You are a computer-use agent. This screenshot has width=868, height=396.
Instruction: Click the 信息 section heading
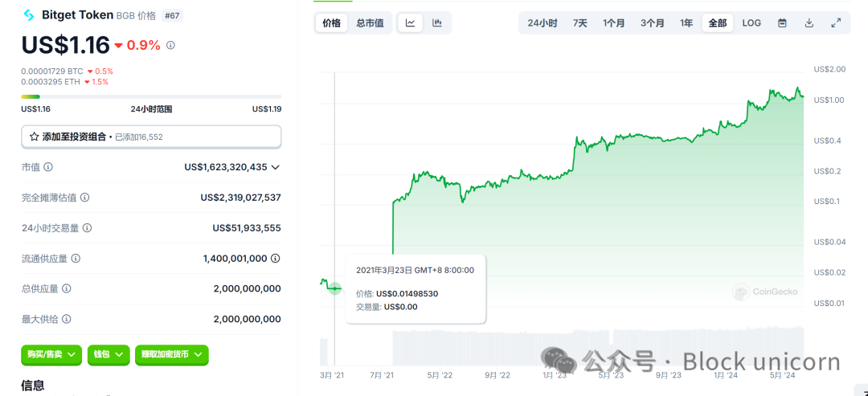coord(33,386)
